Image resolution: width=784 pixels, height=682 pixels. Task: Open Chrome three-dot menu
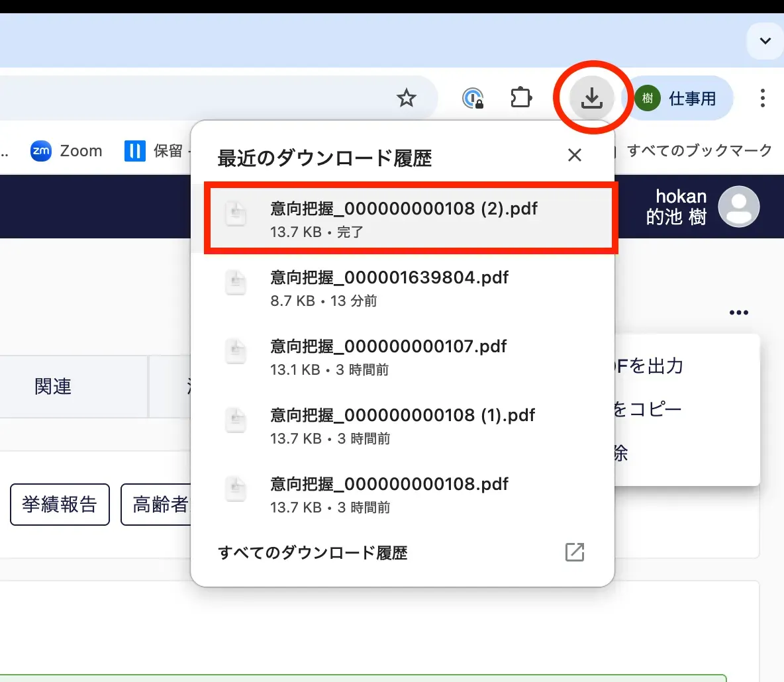pos(762,99)
